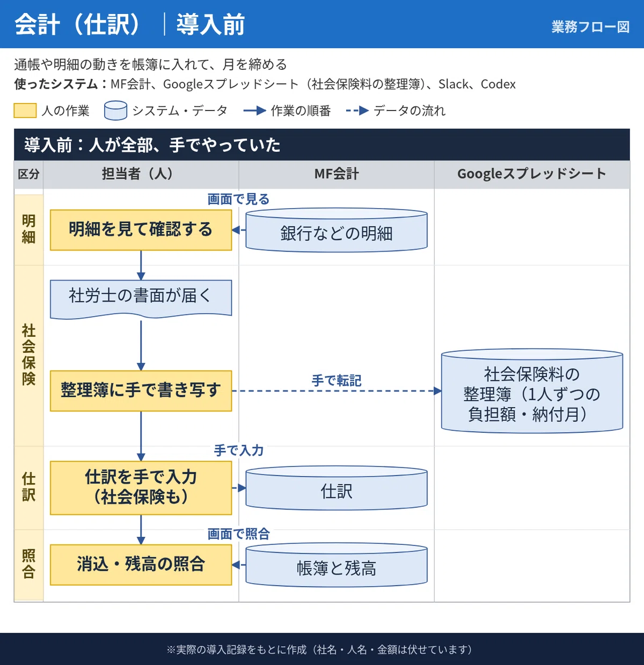Click the 社会保険 row label in 区分 column
Screen dimensions: 644x665
coord(28,355)
